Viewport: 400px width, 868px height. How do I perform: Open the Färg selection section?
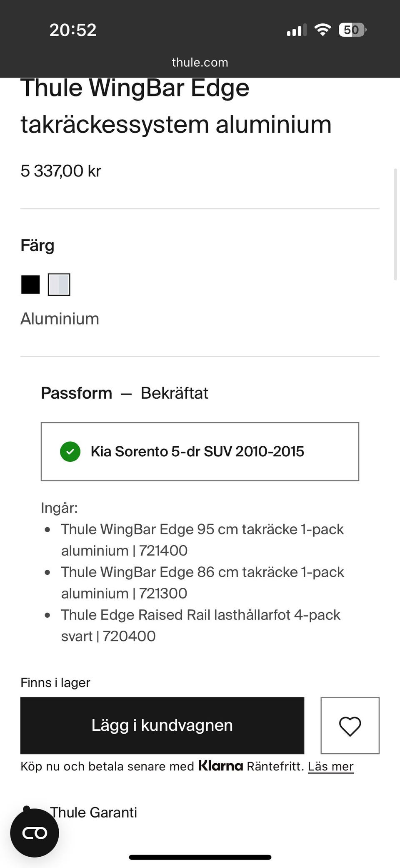click(x=37, y=245)
